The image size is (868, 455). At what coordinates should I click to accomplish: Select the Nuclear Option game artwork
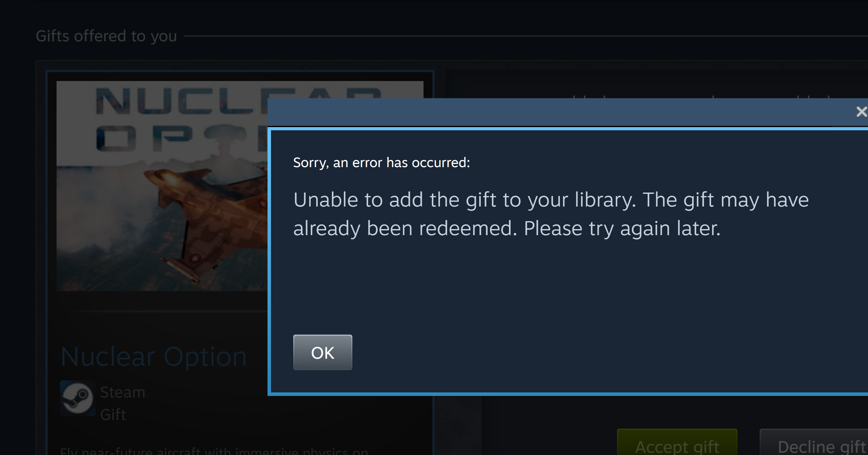tap(162, 186)
